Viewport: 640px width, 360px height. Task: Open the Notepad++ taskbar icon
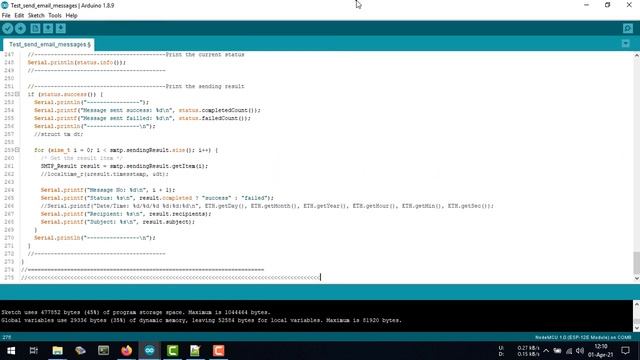[x=195, y=351]
